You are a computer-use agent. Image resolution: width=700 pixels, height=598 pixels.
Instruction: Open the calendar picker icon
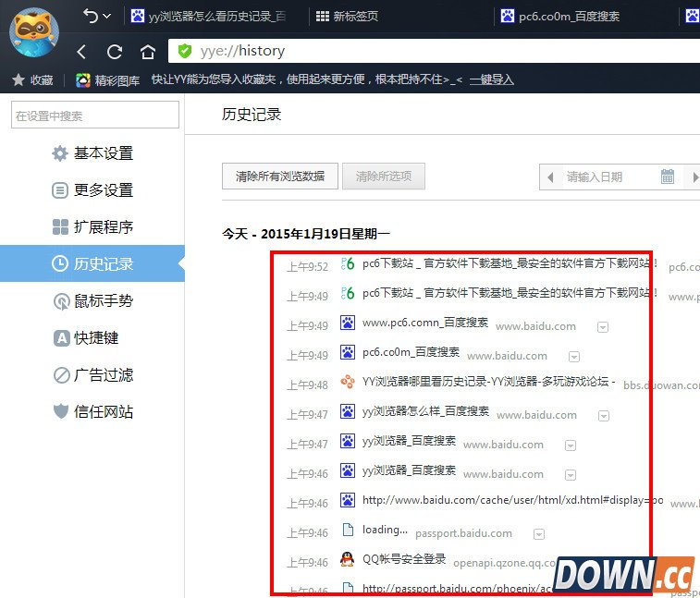click(x=668, y=177)
